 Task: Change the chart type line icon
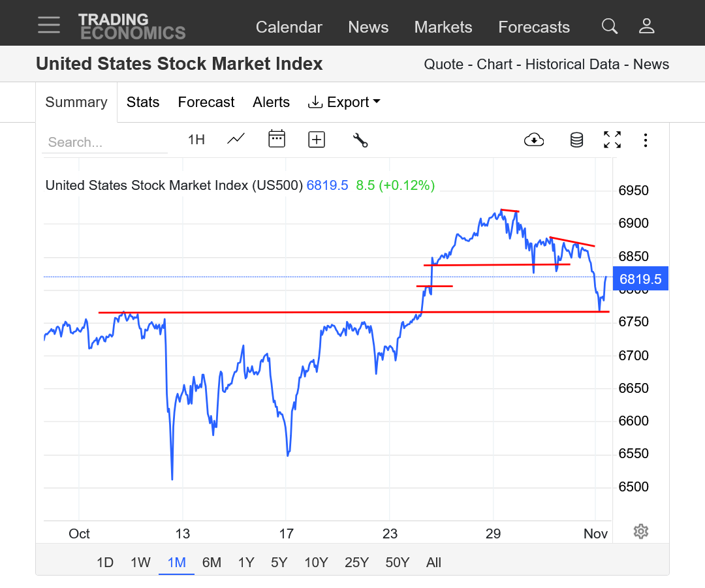pyautogui.click(x=236, y=139)
